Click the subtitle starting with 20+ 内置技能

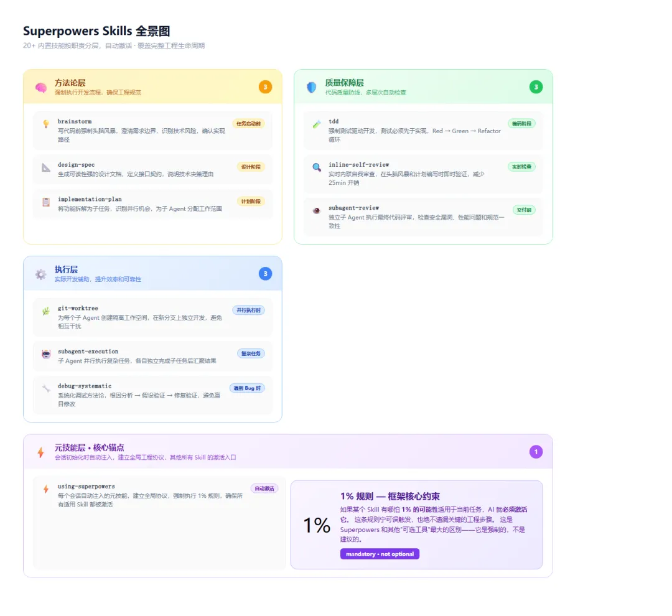[x=114, y=46]
